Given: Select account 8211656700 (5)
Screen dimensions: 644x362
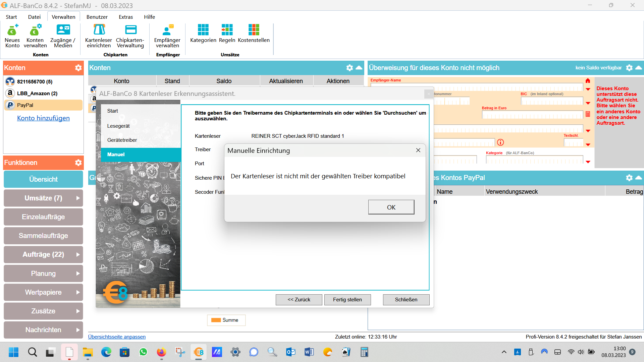Looking at the screenshot, I should 43,81.
